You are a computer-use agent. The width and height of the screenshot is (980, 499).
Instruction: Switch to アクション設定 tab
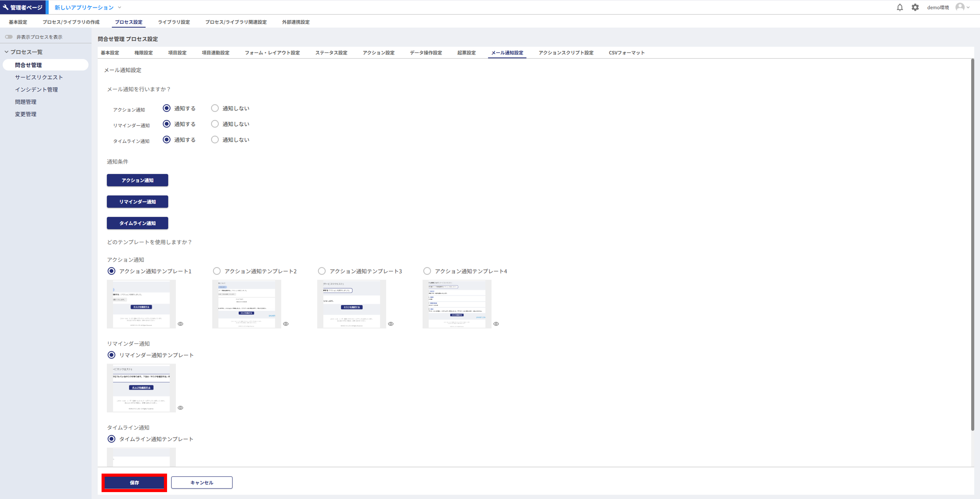(378, 53)
